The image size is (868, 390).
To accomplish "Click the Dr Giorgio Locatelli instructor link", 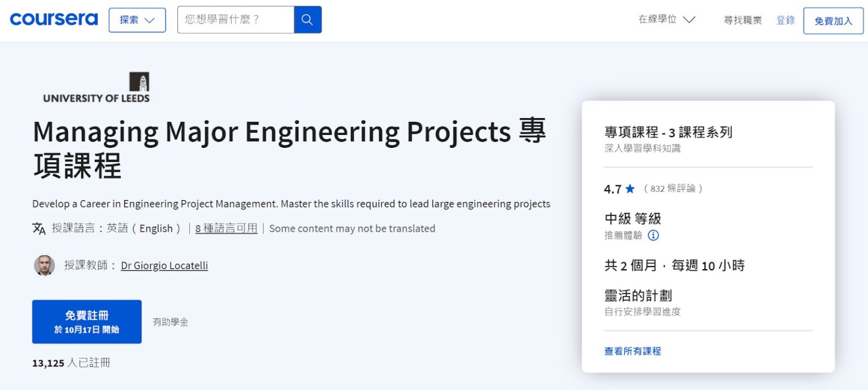I will point(164,265).
